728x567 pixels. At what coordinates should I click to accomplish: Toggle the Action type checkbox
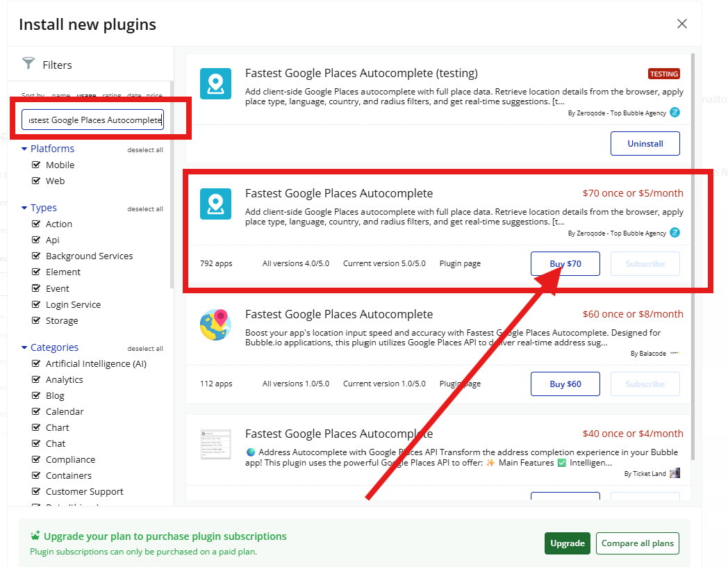35,224
